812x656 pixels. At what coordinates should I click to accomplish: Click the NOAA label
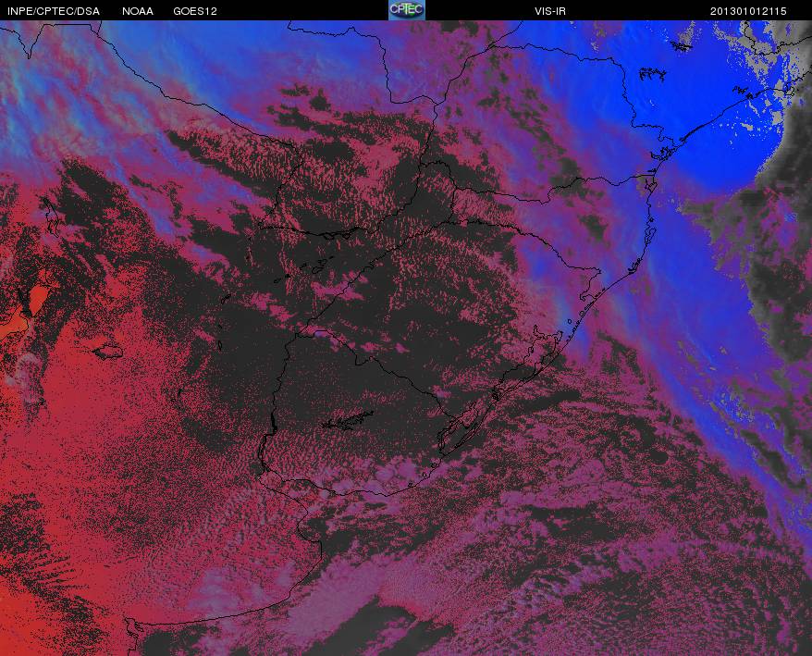coord(137,11)
